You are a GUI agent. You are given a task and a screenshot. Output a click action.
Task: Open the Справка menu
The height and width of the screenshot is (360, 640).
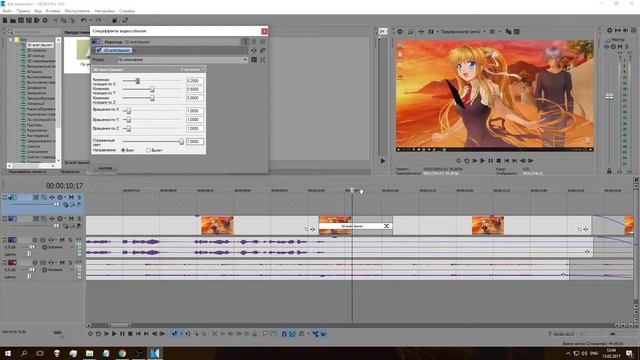click(127, 11)
